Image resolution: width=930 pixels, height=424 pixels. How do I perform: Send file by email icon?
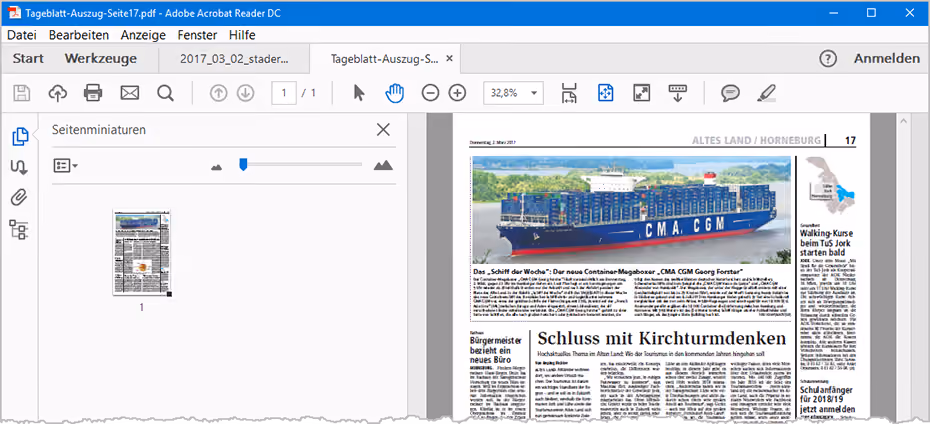click(x=129, y=93)
